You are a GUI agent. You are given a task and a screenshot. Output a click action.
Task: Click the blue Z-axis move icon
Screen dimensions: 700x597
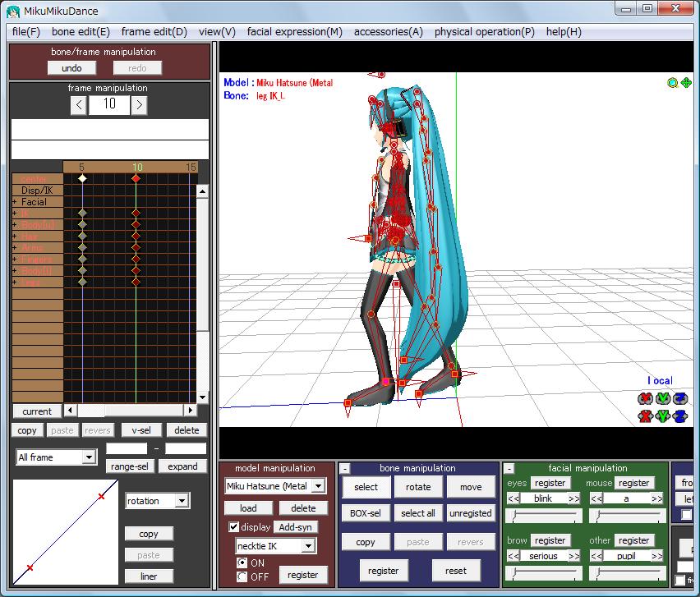tap(680, 416)
